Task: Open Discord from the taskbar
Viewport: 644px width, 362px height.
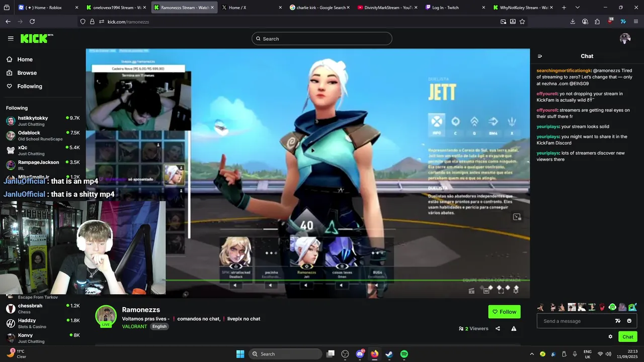Action: 360,354
